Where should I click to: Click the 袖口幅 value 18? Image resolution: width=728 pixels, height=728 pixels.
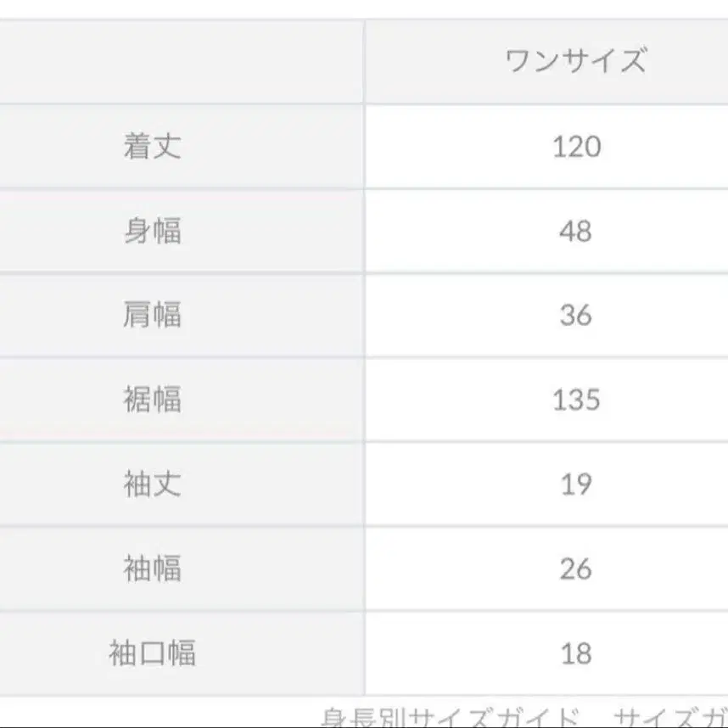click(575, 653)
